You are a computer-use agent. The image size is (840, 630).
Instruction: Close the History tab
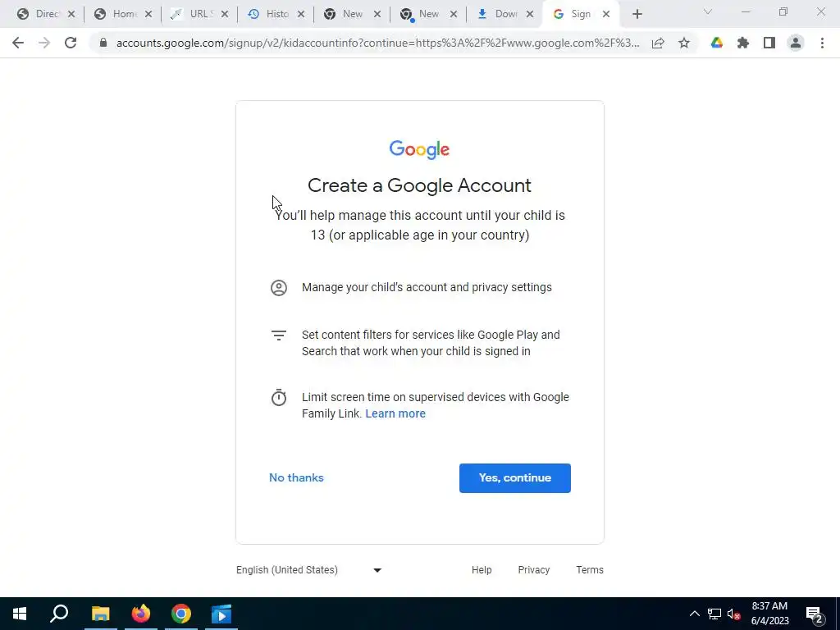301,15
